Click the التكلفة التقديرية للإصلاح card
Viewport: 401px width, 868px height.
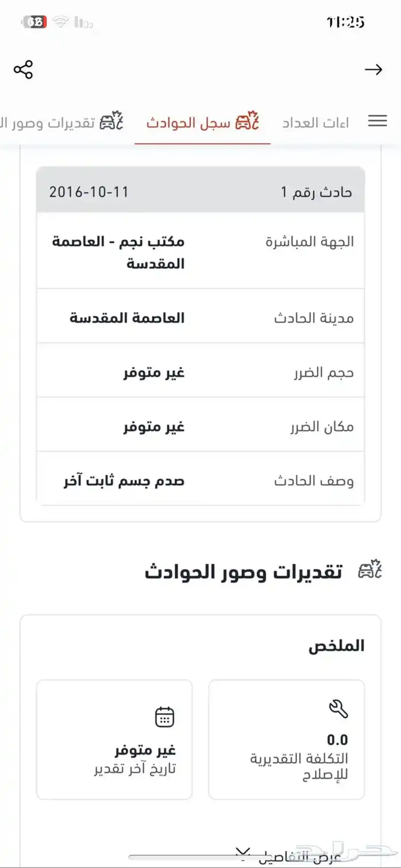pos(286,740)
